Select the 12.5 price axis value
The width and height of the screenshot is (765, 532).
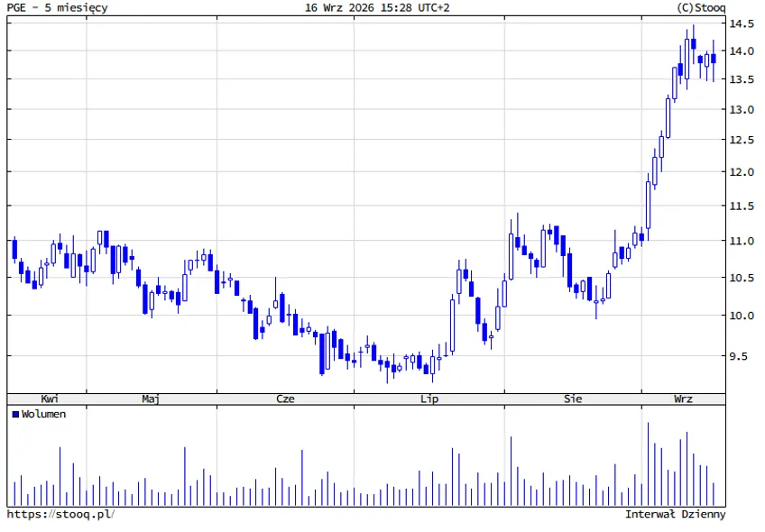[742, 140]
